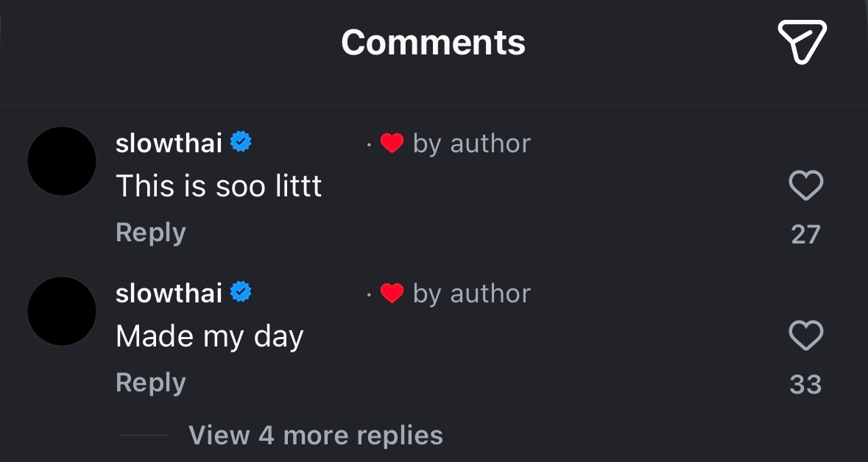868x462 pixels.
Task: View the 33 likes count
Action: point(805,384)
